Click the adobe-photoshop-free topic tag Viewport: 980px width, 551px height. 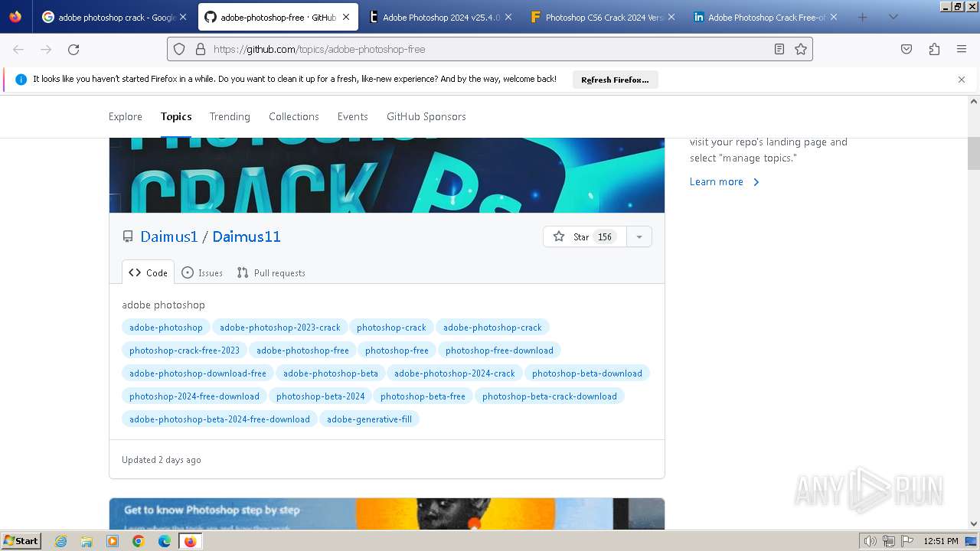[302, 350]
